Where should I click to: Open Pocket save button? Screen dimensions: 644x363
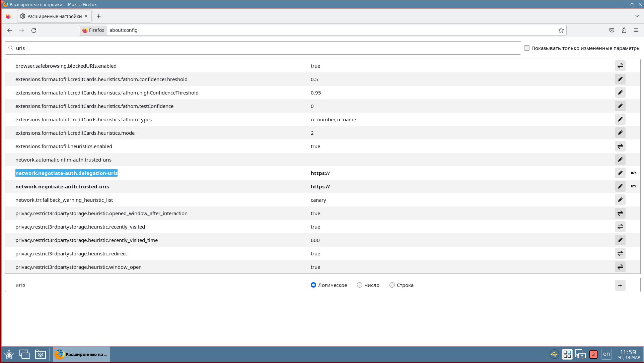click(612, 30)
